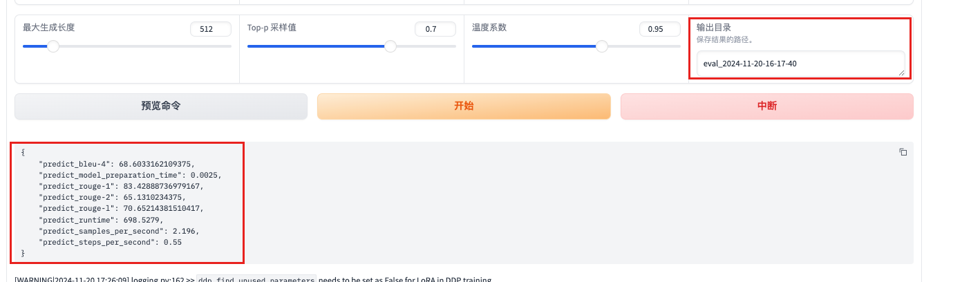980x282 pixels.
Task: Start evaluation with the 开始 button
Action: 464,106
